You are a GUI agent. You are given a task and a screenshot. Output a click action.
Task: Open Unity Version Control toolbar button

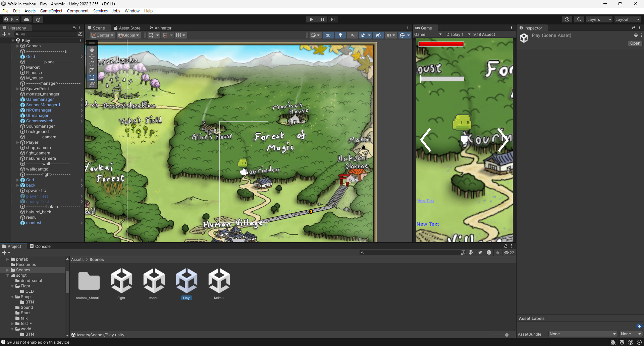click(x=38, y=19)
